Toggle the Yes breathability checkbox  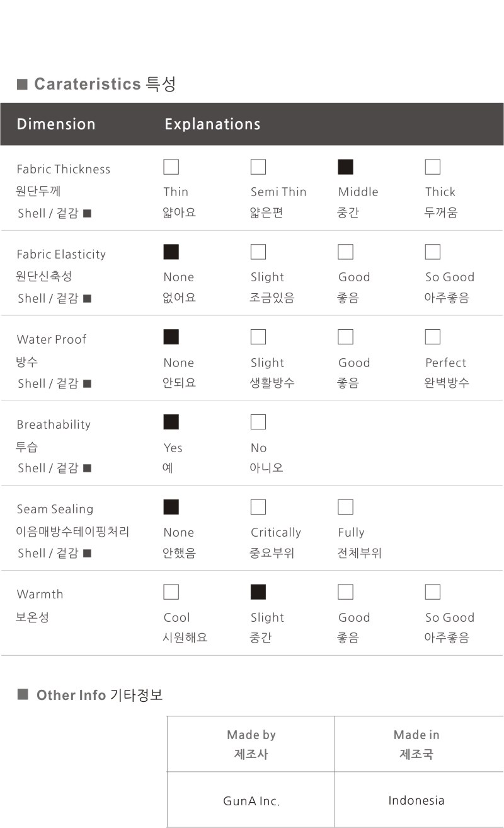coord(171,422)
